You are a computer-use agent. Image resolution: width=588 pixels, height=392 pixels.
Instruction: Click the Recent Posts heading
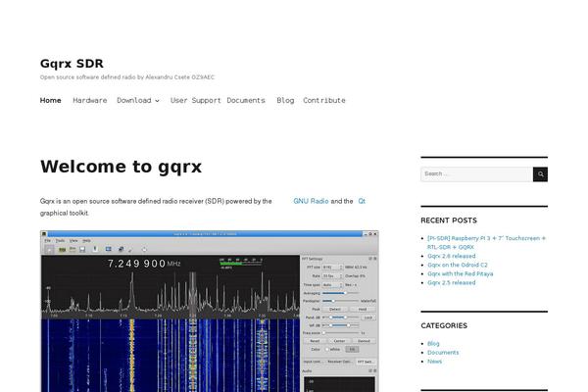tap(449, 220)
